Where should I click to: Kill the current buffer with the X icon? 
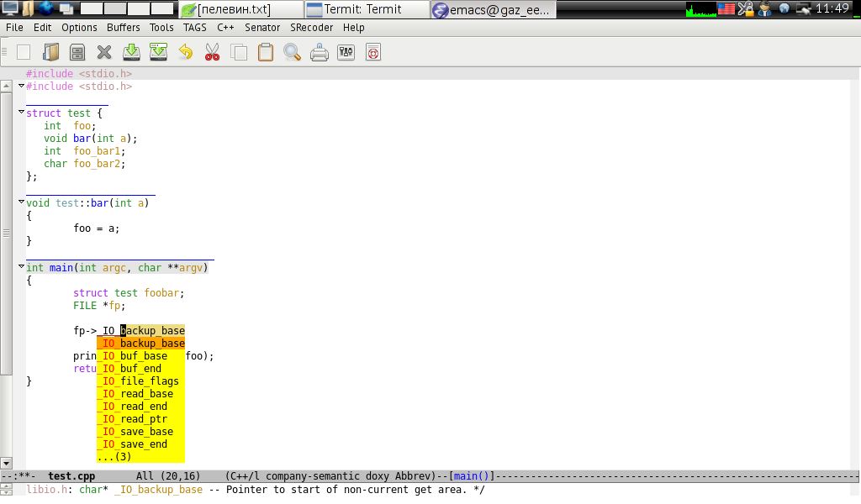point(104,52)
